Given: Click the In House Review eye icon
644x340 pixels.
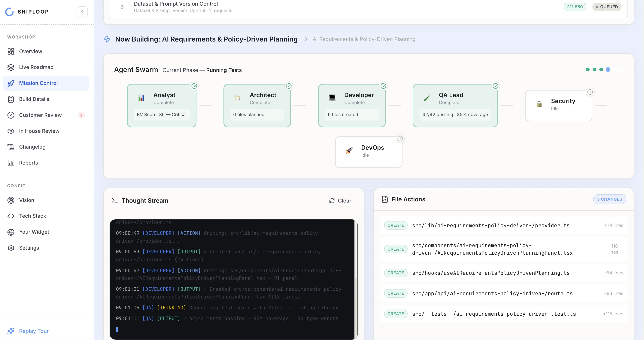Looking at the screenshot, I should pos(11,131).
